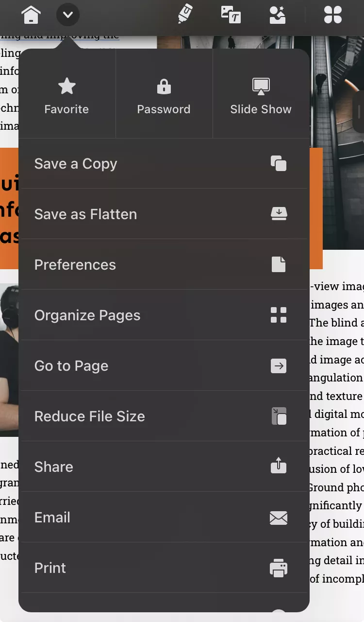Select the highlighter markup tool
Screen dimensions: 364x622
click(x=185, y=14)
